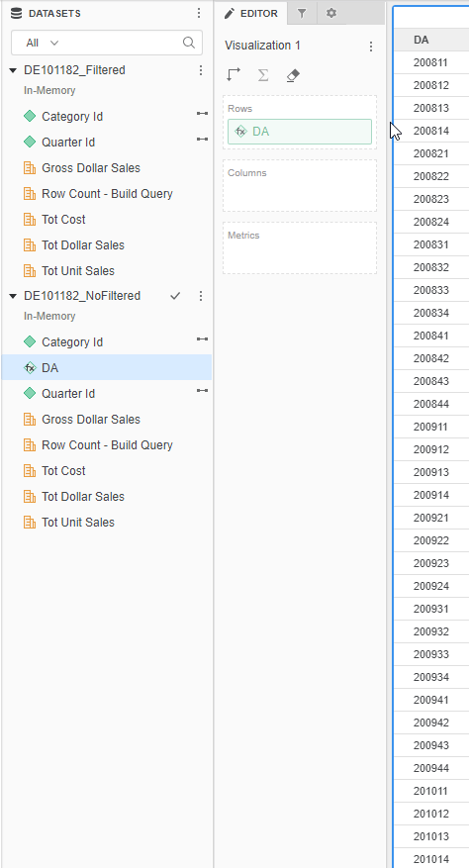Click the sigma totals icon

(x=263, y=75)
